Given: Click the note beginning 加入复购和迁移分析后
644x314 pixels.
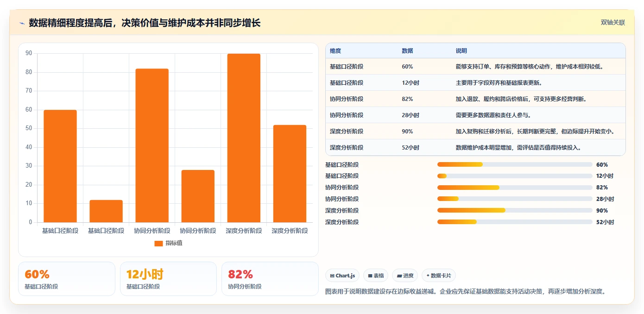Looking at the screenshot, I should (x=536, y=132).
